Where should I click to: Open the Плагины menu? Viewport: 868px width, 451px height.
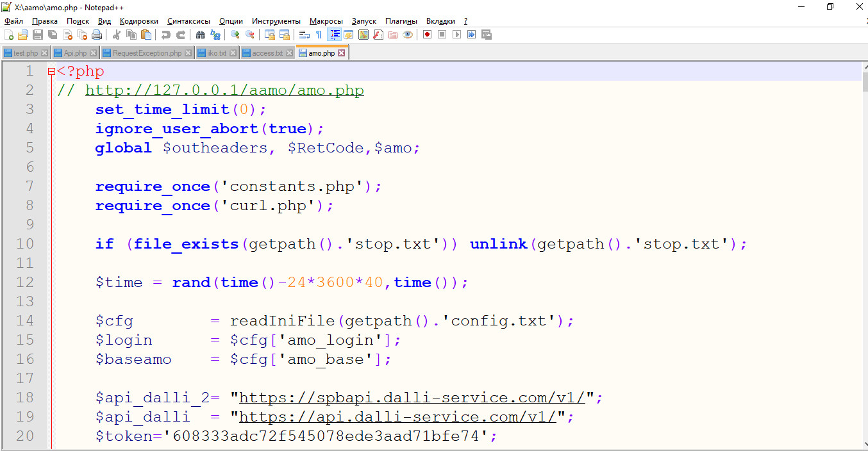pos(401,21)
